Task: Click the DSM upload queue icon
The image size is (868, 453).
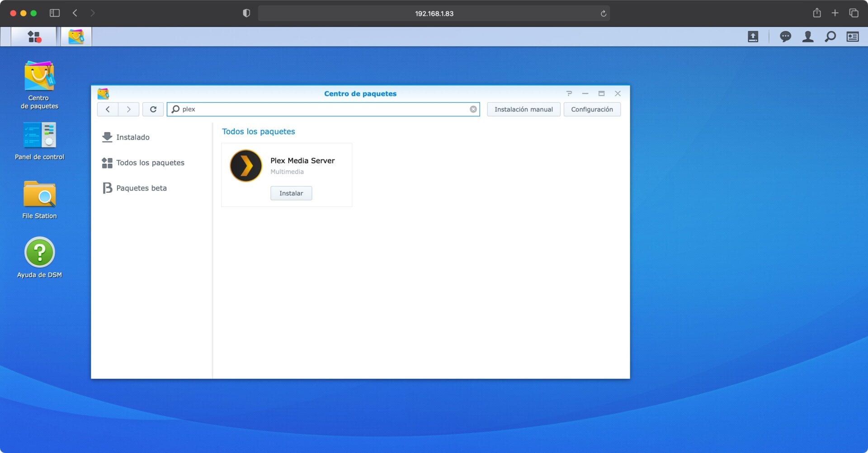Action: (x=753, y=37)
